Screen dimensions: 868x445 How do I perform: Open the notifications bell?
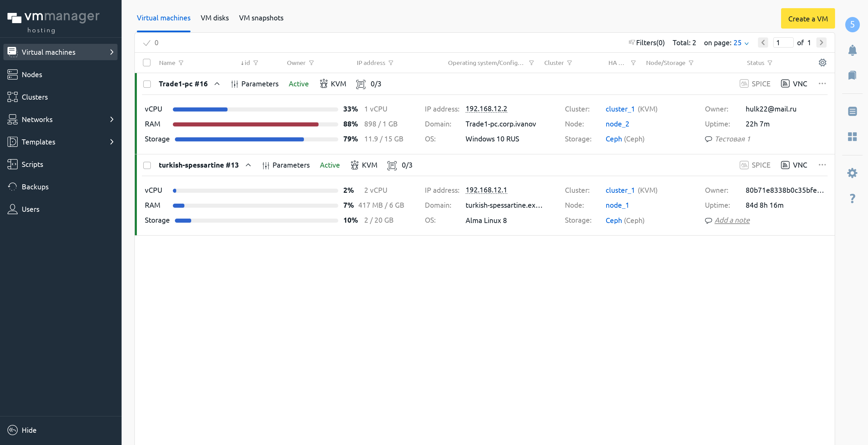852,50
